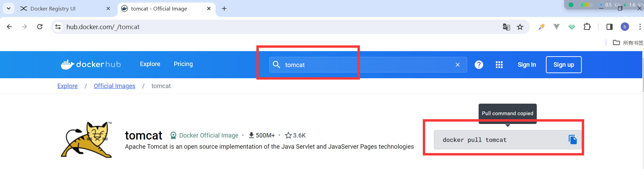This screenshot has height=169, width=644.
Task: Open the Docker apps grid menu
Action: [499, 65]
